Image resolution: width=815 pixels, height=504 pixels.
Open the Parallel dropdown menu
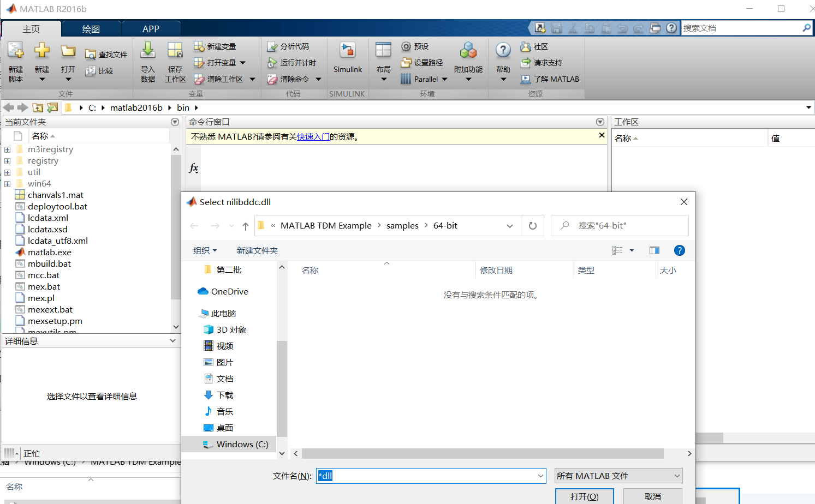pyautogui.click(x=445, y=79)
